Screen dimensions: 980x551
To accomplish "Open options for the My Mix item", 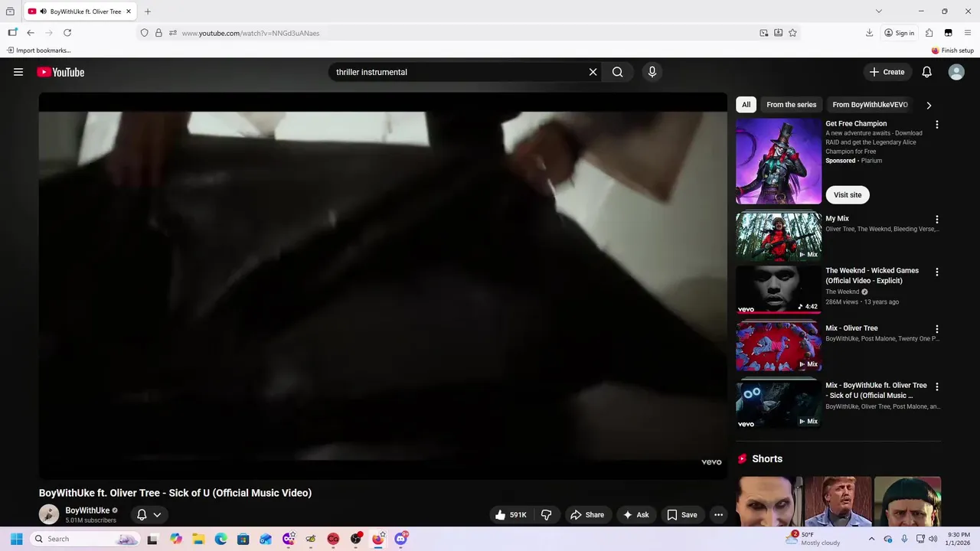I will pos(936,220).
